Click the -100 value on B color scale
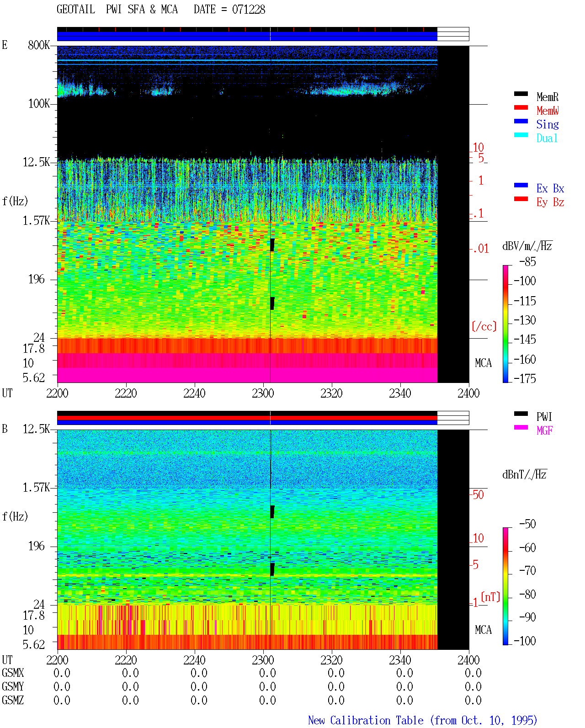585x728 pixels. pyautogui.click(x=525, y=641)
